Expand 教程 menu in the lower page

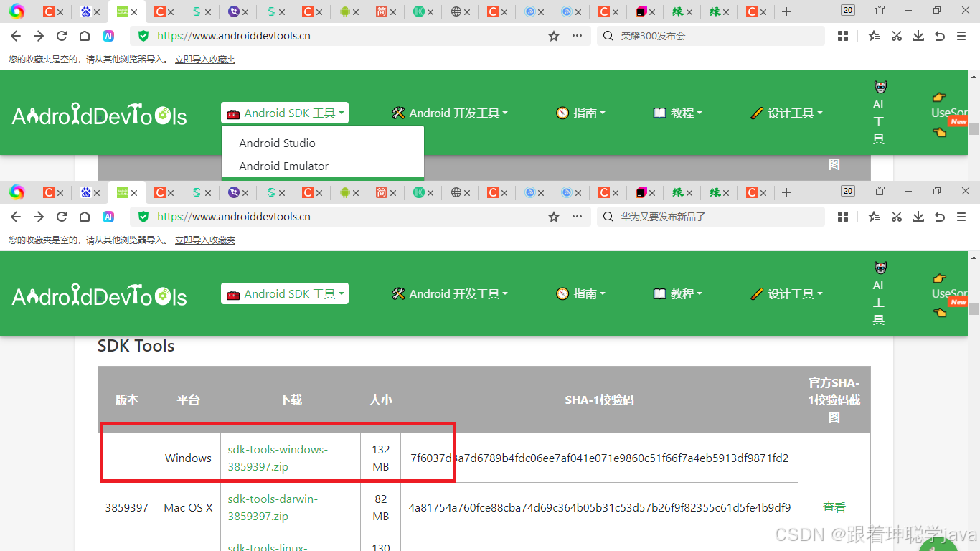tap(677, 293)
